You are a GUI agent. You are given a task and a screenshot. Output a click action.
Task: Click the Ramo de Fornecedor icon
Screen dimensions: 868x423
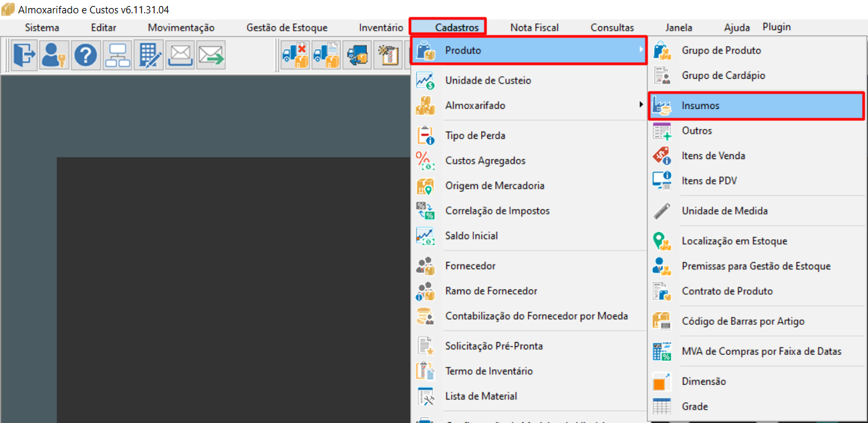coord(426,291)
